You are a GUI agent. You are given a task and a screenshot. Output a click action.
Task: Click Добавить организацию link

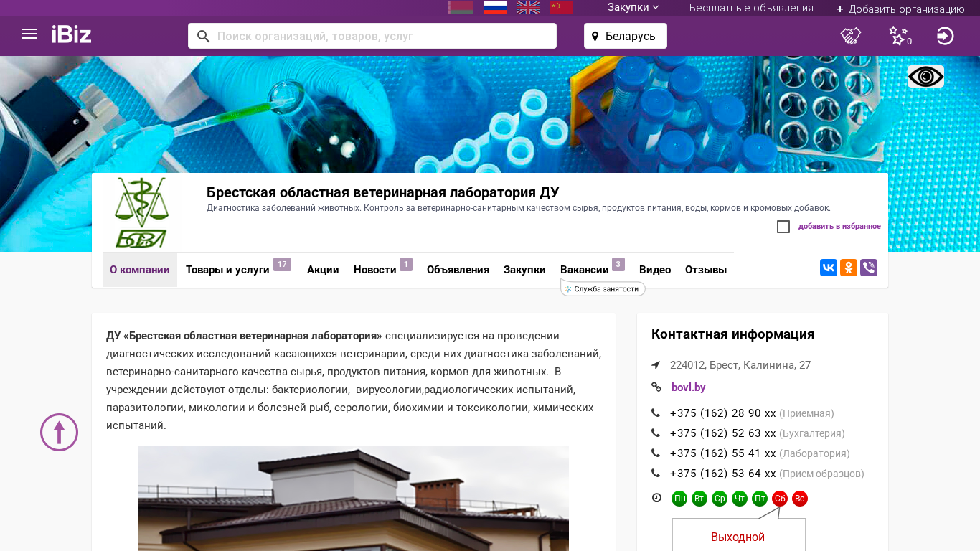coord(900,9)
